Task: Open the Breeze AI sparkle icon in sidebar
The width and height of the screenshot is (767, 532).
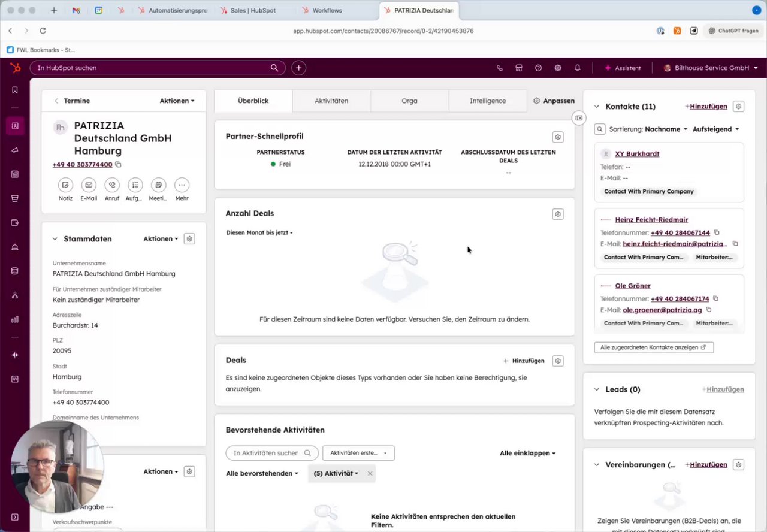Action: coord(15,355)
